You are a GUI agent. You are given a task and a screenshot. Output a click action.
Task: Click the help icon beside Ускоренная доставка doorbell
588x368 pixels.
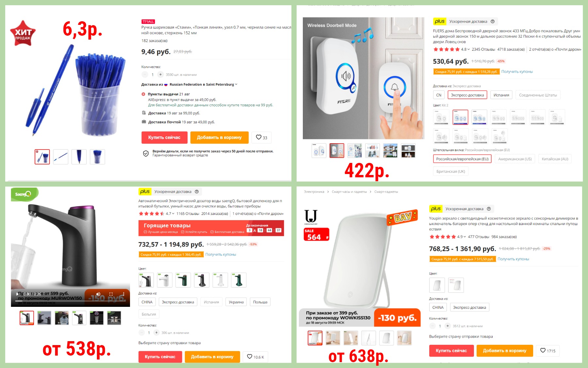click(x=493, y=22)
